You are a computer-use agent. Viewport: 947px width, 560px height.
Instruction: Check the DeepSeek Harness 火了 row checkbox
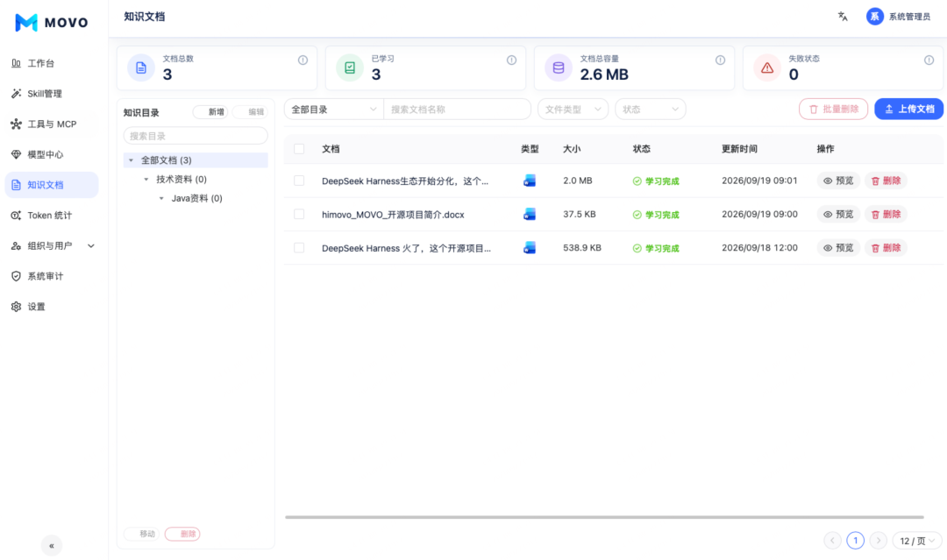(299, 247)
